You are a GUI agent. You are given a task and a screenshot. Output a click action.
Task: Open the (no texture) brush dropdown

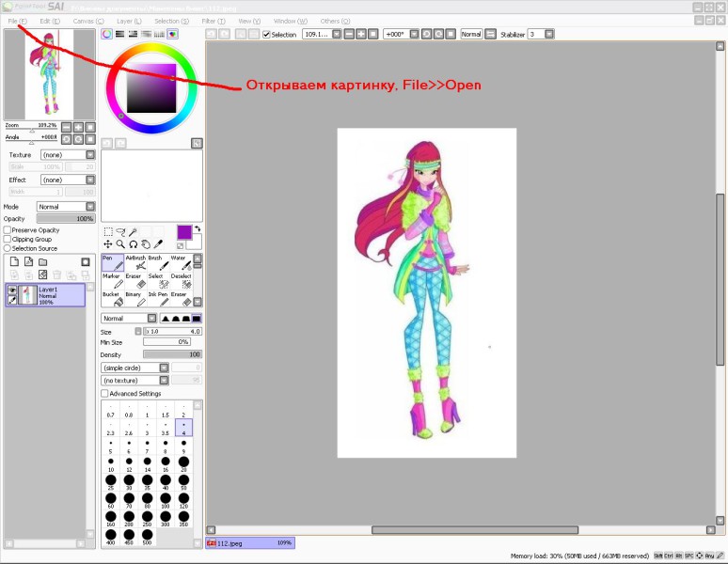164,381
